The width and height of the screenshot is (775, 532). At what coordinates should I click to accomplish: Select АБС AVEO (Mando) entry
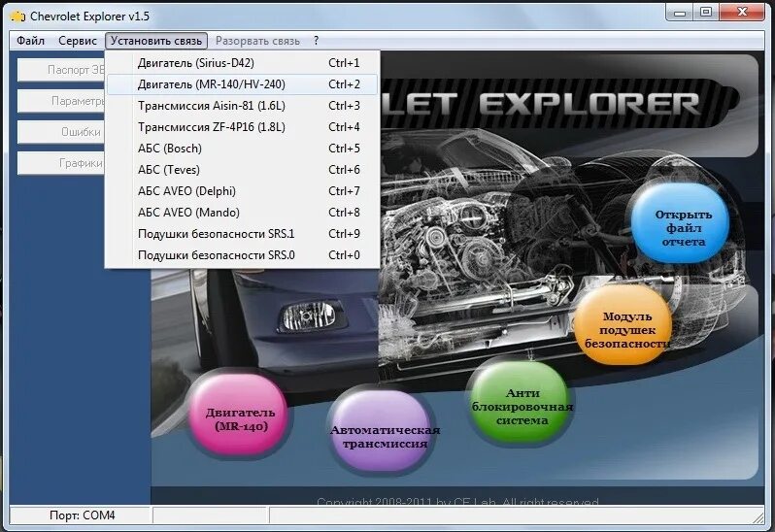[242, 213]
